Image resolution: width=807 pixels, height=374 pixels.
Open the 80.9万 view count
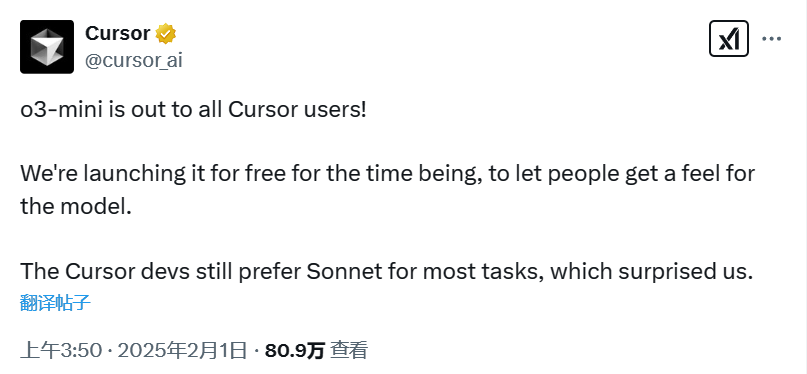pos(295,351)
